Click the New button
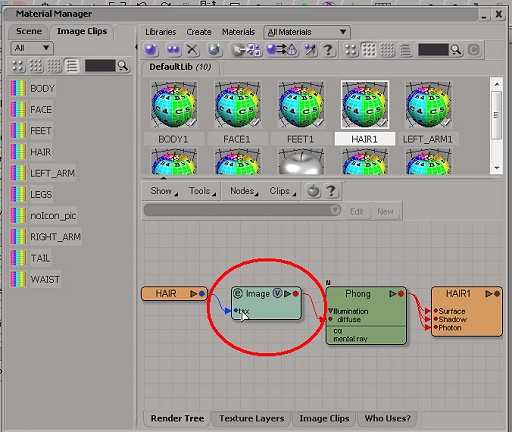512x432 pixels. click(385, 212)
